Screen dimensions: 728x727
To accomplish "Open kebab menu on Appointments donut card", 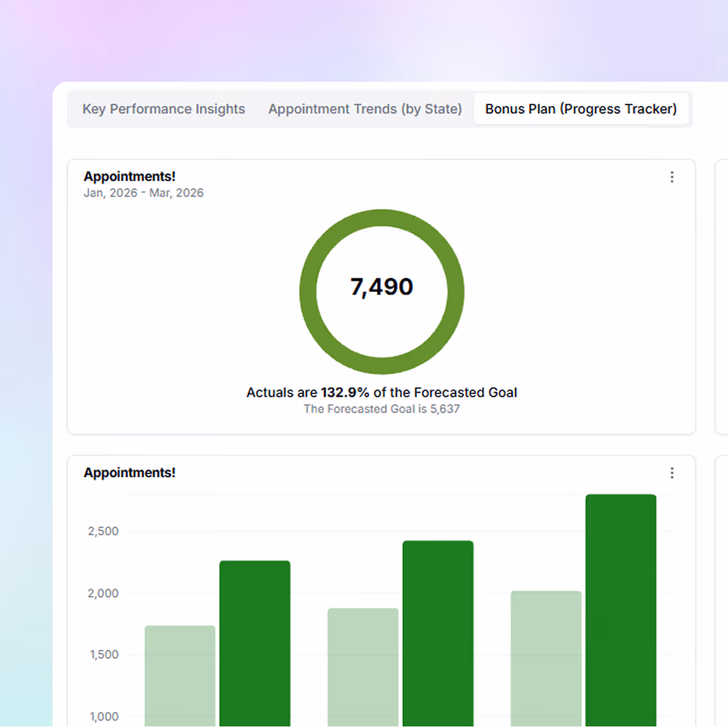I will click(672, 177).
